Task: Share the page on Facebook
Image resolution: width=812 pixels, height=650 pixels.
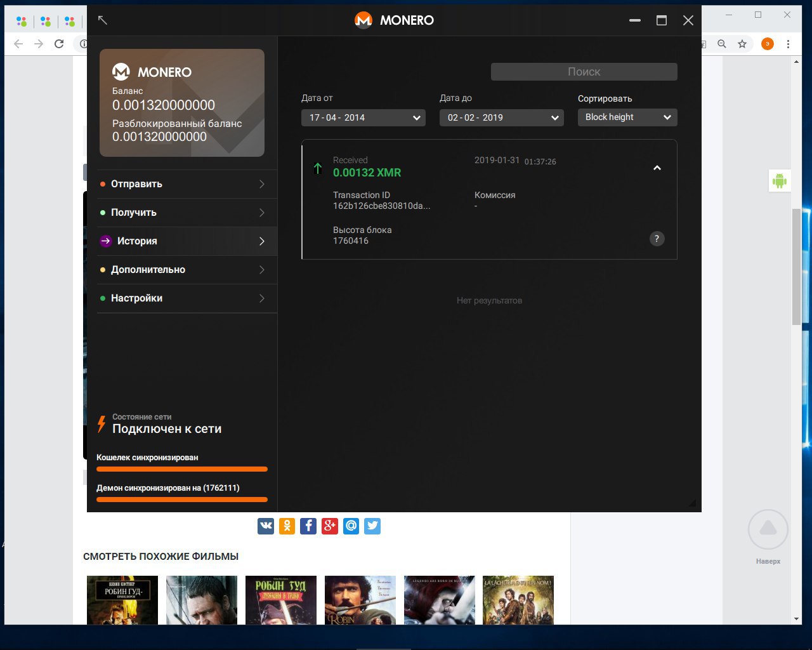Action: pos(308,526)
